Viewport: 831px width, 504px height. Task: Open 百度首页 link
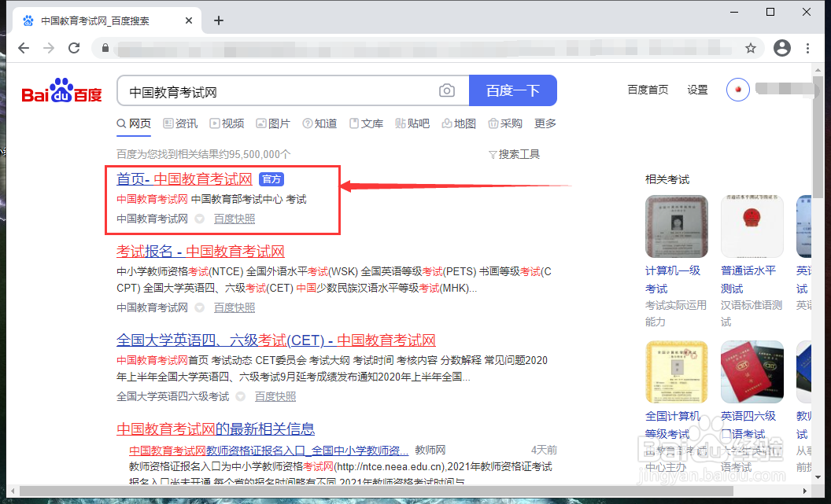pyautogui.click(x=648, y=90)
